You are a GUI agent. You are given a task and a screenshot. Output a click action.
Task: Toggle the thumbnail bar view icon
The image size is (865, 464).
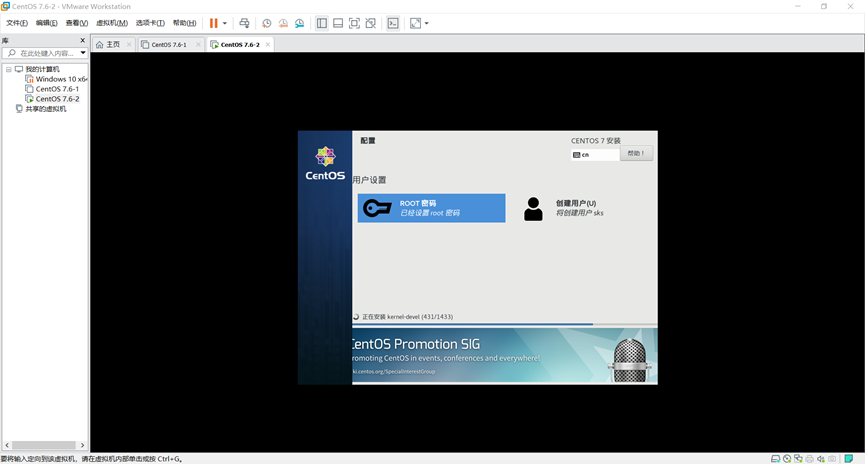click(x=338, y=23)
